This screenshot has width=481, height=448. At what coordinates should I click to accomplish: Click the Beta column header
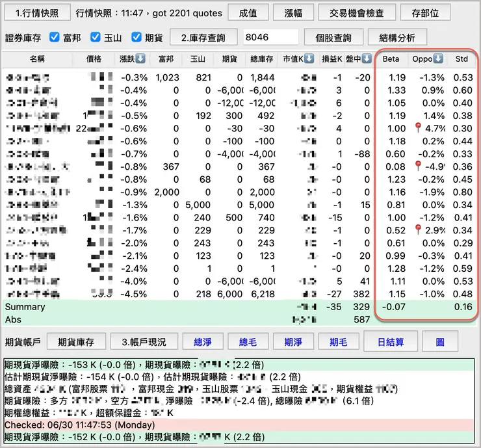pyautogui.click(x=391, y=59)
